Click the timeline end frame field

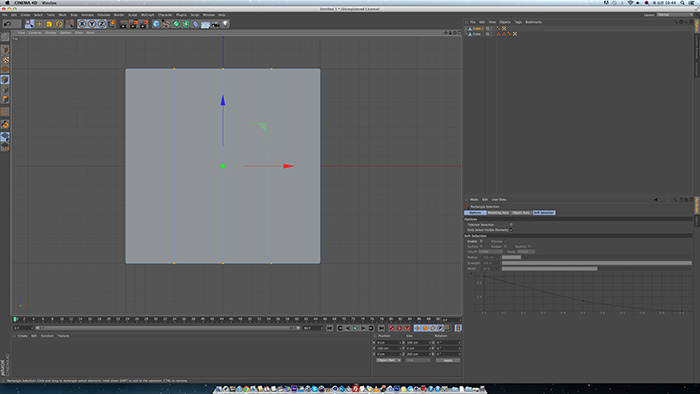[312, 328]
